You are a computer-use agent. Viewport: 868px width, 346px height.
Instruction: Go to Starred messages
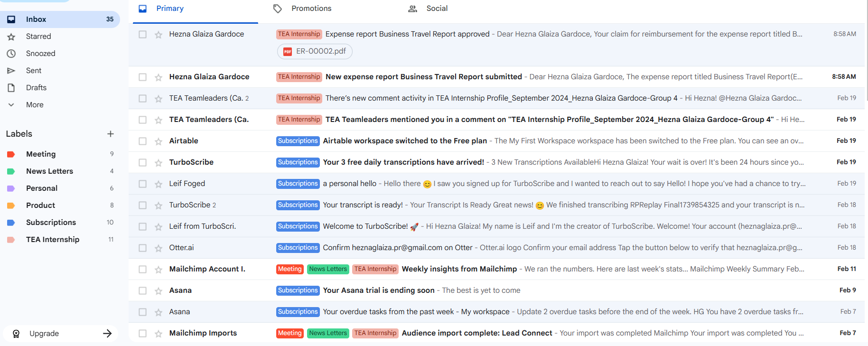(60, 37)
